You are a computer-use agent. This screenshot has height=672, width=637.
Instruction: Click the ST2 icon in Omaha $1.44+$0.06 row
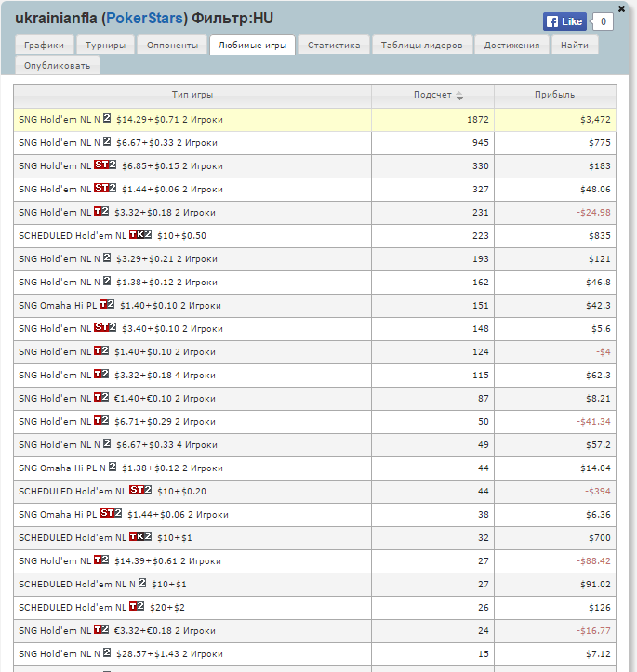[x=111, y=513]
